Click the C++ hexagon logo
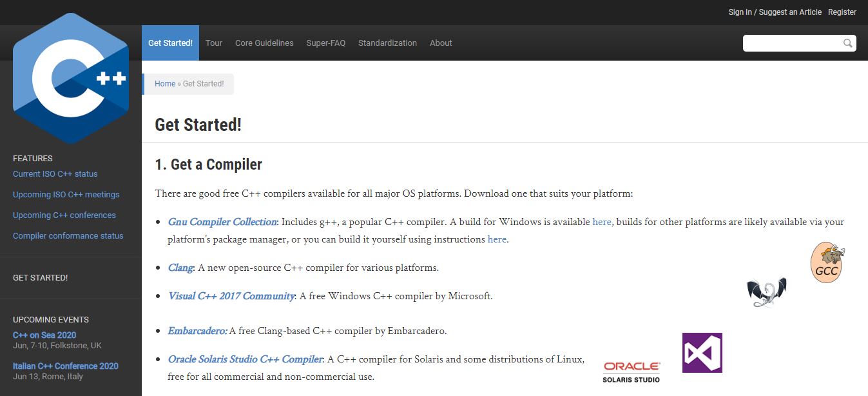Screen dimensions: 868x396 pos(71,79)
